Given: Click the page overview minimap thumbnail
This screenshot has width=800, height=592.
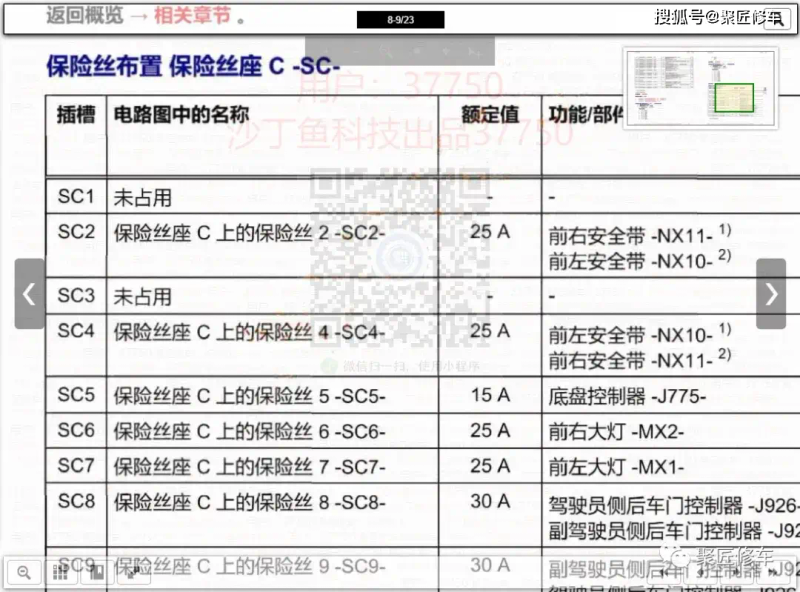Looking at the screenshot, I should point(699,90).
